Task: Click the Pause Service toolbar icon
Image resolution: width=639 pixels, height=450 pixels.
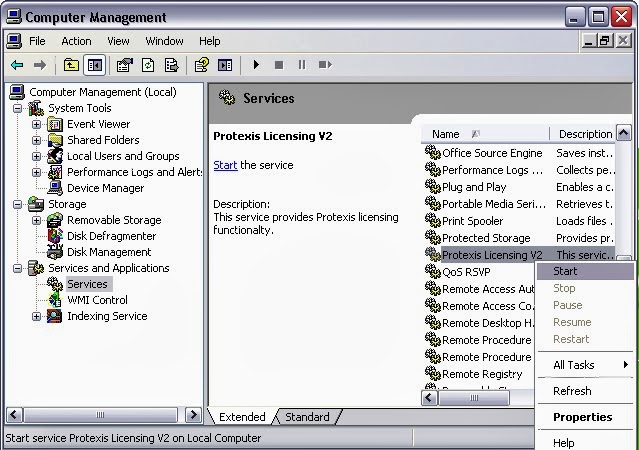Action: click(x=302, y=65)
